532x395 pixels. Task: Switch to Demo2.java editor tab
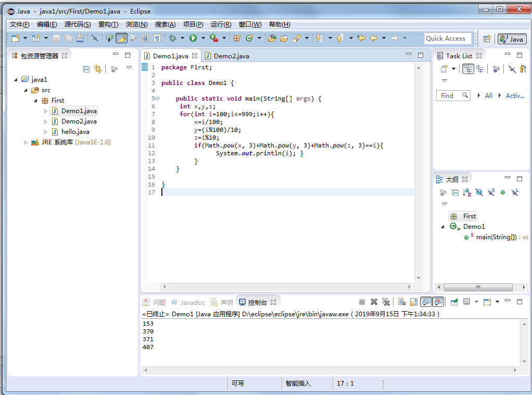[227, 56]
